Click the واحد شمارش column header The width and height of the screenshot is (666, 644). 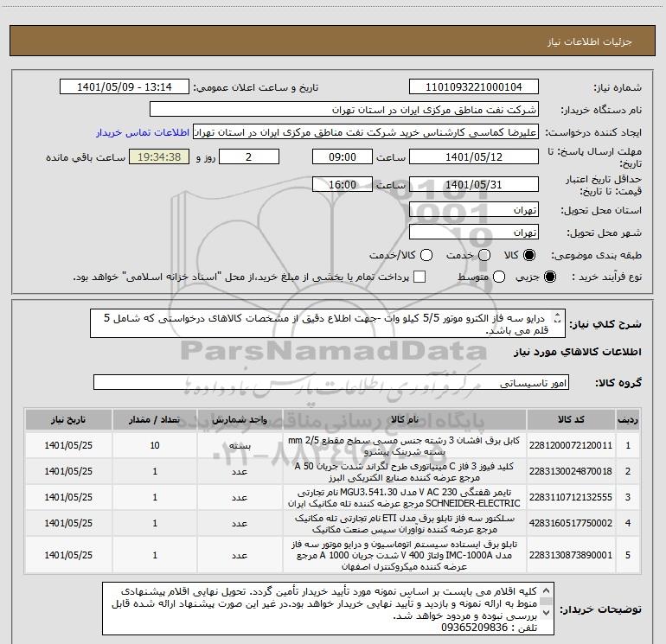click(240, 420)
